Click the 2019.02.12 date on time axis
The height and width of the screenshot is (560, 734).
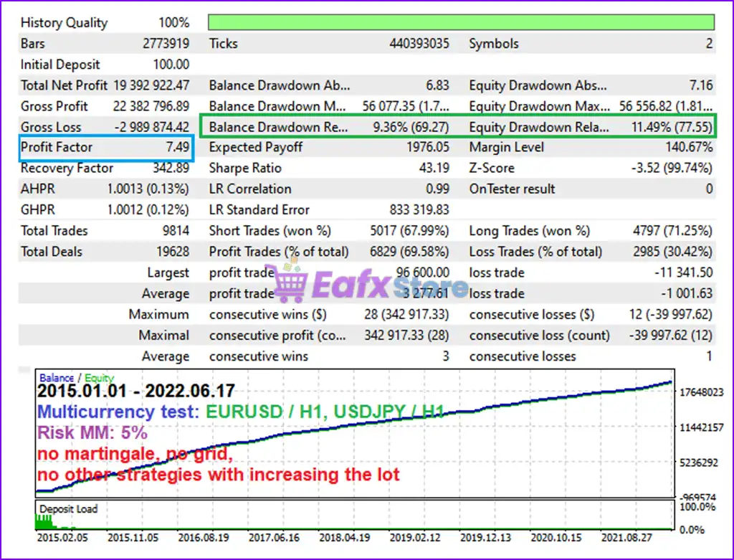(x=415, y=538)
